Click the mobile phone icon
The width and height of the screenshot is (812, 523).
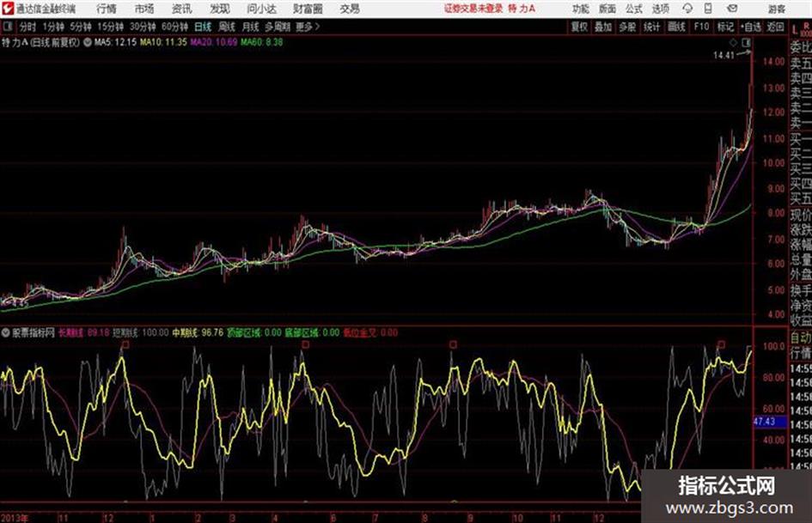[708, 9]
